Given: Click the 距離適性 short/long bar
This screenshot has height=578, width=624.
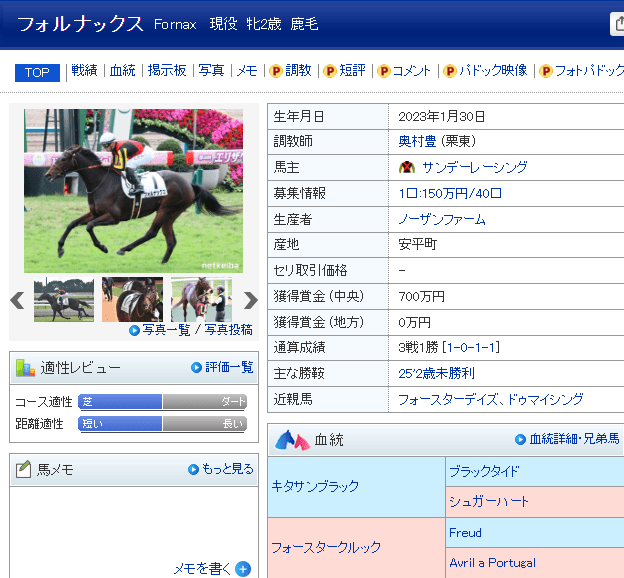Looking at the screenshot, I should click(x=162, y=424).
